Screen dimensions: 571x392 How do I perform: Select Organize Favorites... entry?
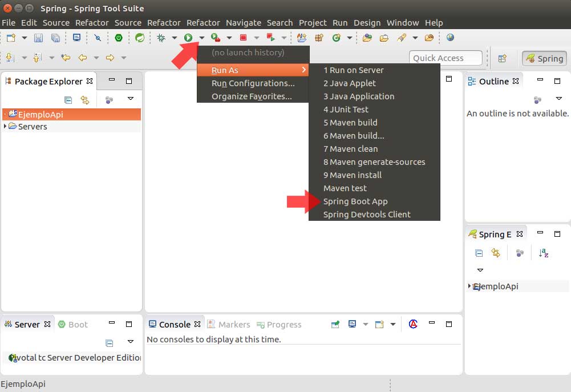pyautogui.click(x=253, y=96)
